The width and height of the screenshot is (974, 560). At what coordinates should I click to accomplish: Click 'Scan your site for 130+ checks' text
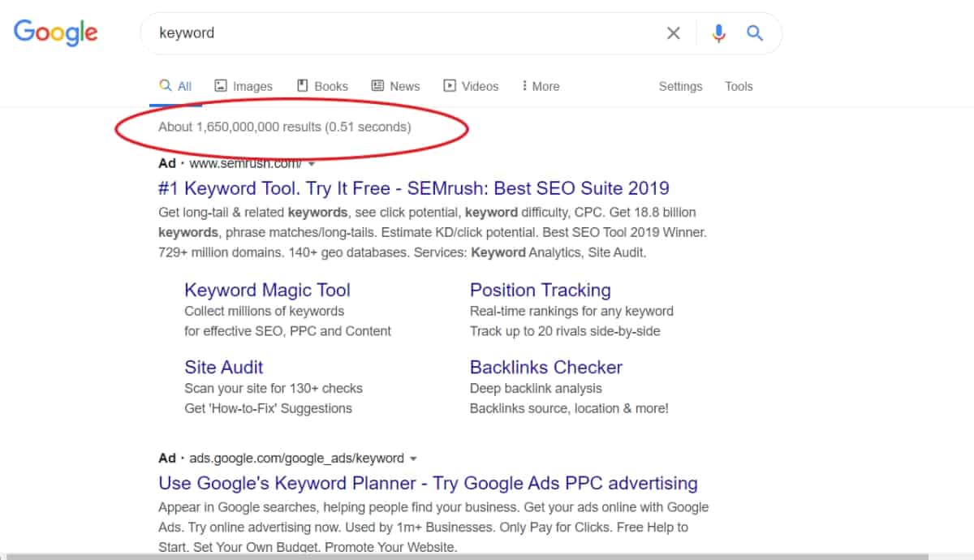(x=274, y=388)
